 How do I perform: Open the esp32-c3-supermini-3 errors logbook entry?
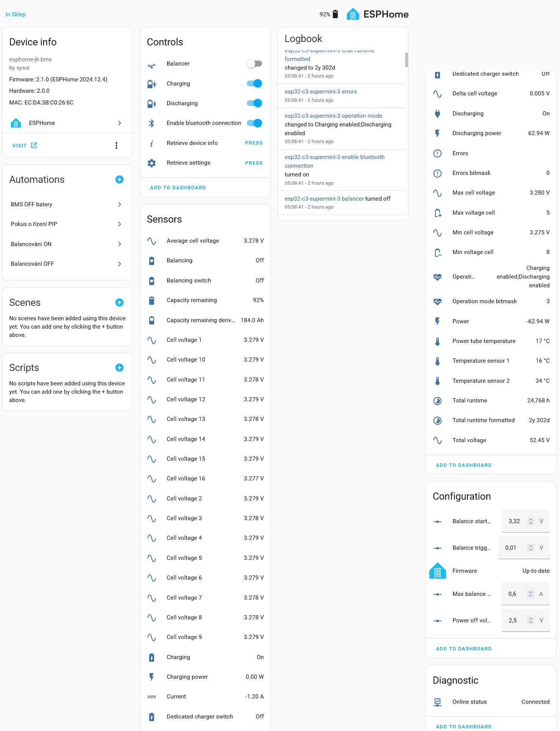(x=321, y=92)
